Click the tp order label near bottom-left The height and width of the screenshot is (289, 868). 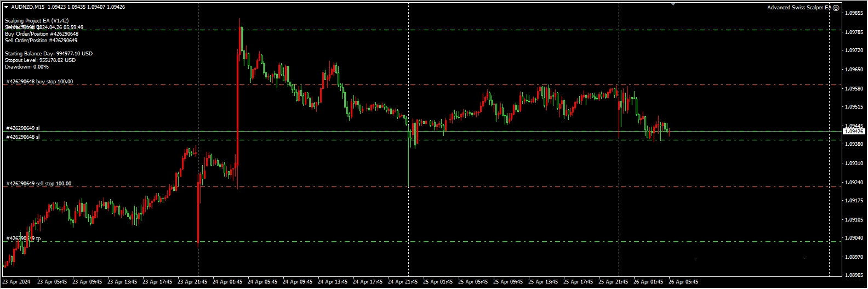[23, 239]
